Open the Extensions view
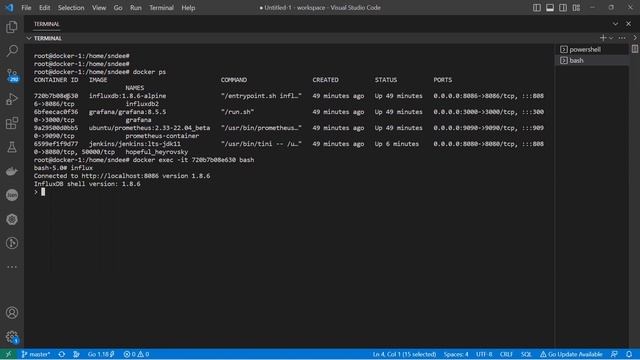This screenshot has height=360, width=640. point(12,123)
